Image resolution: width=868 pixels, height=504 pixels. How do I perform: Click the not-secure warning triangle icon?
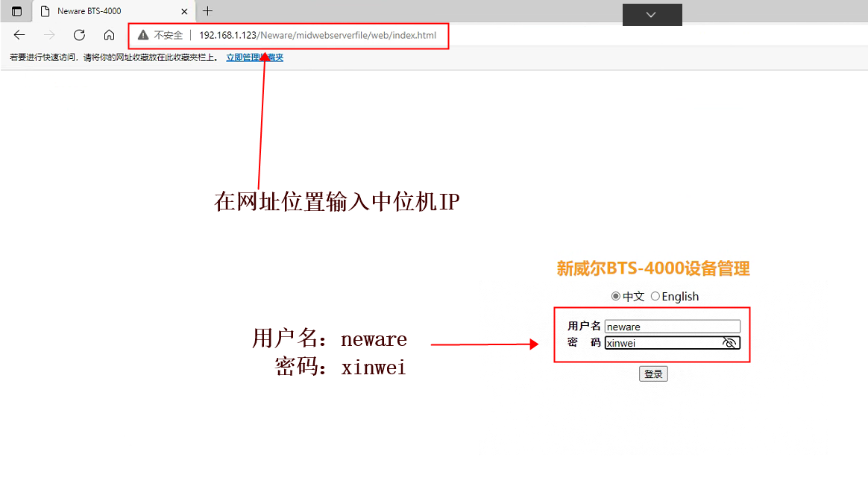(x=143, y=35)
